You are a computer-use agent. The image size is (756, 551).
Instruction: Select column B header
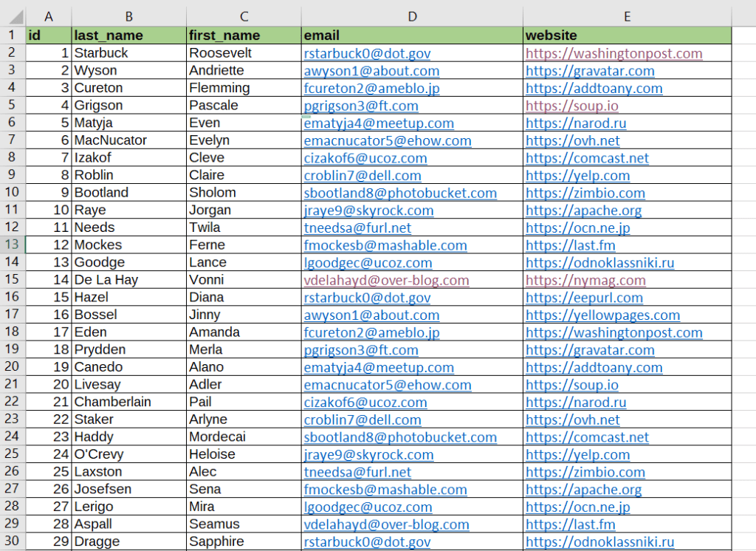coord(128,16)
